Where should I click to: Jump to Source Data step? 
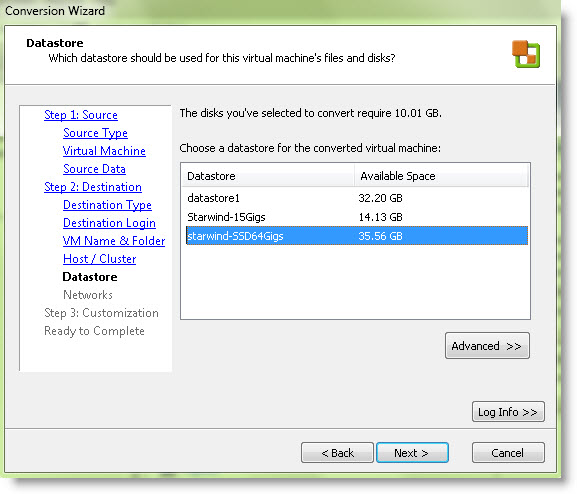[x=94, y=169]
